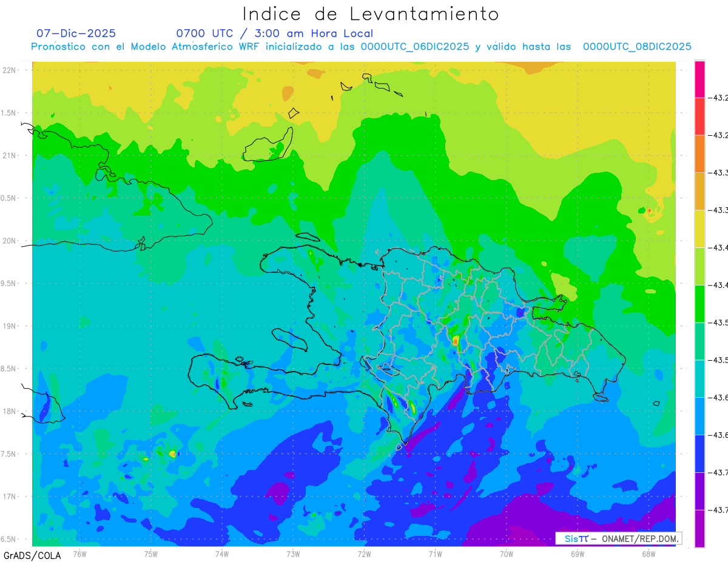Screen dimensions: 728x562
Task: Click the 72W longitude axis label
Action: click(x=364, y=554)
